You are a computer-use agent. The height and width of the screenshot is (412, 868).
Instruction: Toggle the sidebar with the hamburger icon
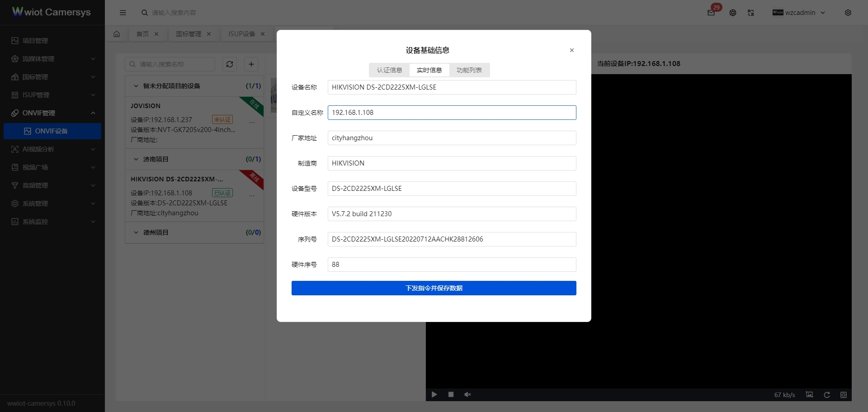point(123,13)
